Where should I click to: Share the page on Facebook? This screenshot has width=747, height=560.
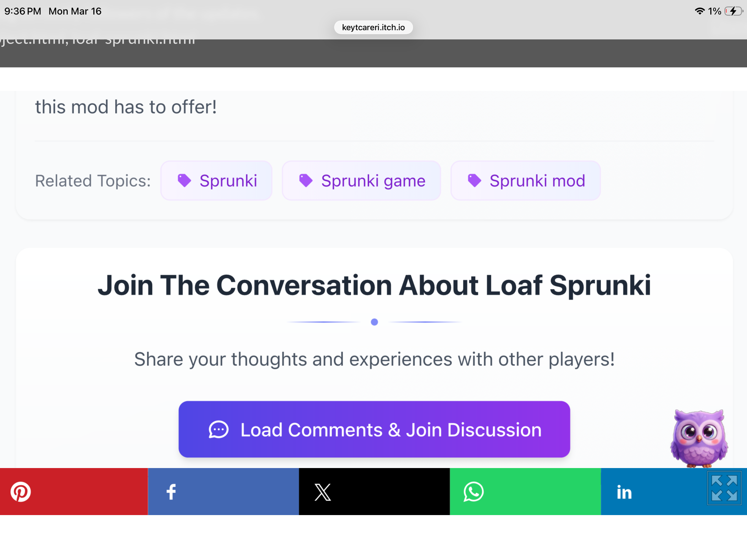click(223, 491)
